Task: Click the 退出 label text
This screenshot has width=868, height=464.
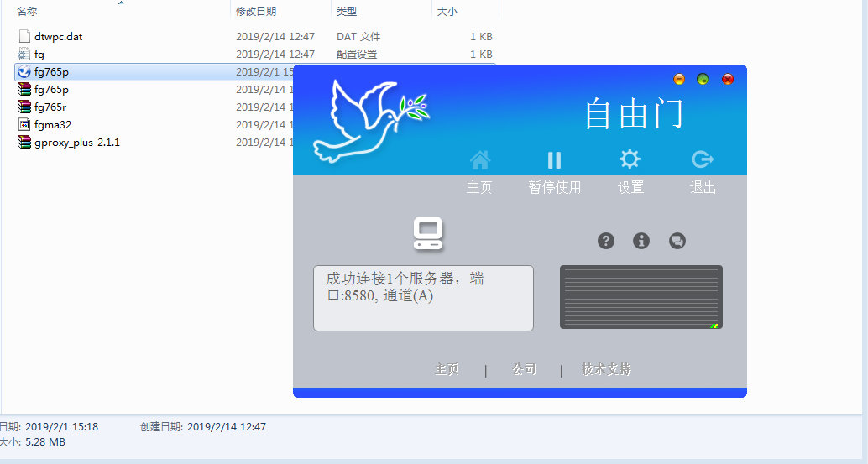Action: pos(703,187)
